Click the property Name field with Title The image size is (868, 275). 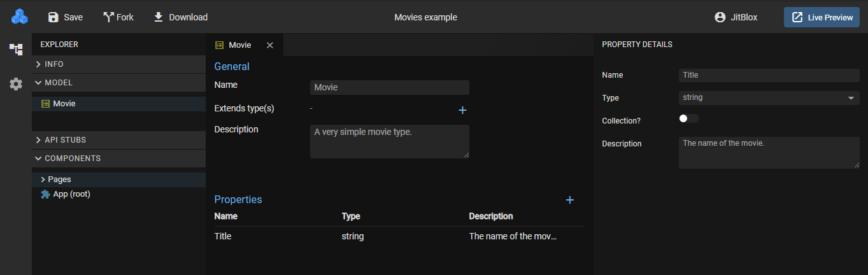(769, 75)
